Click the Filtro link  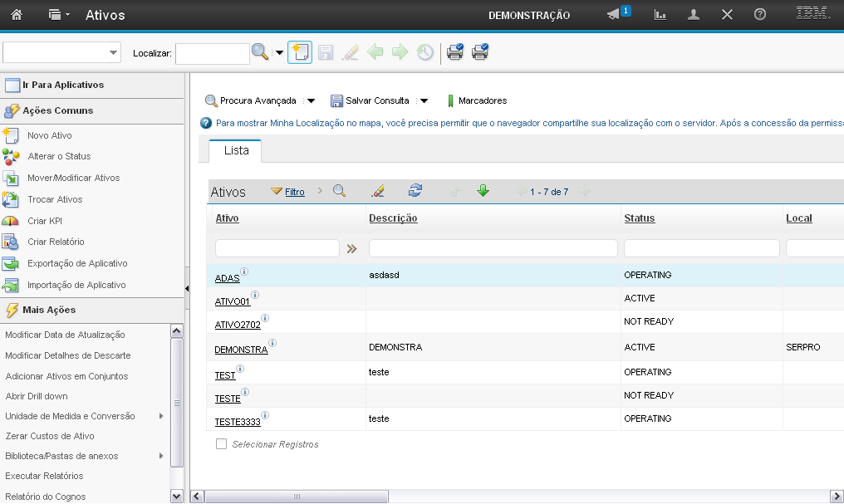(294, 192)
